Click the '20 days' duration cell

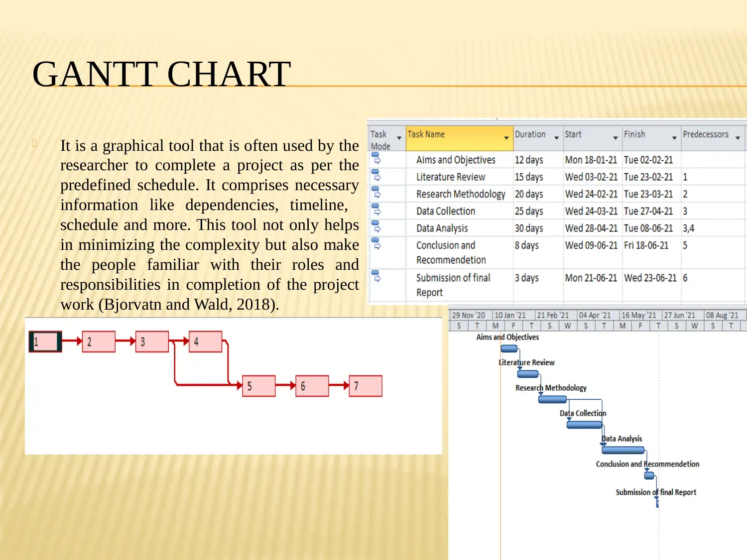click(x=538, y=194)
